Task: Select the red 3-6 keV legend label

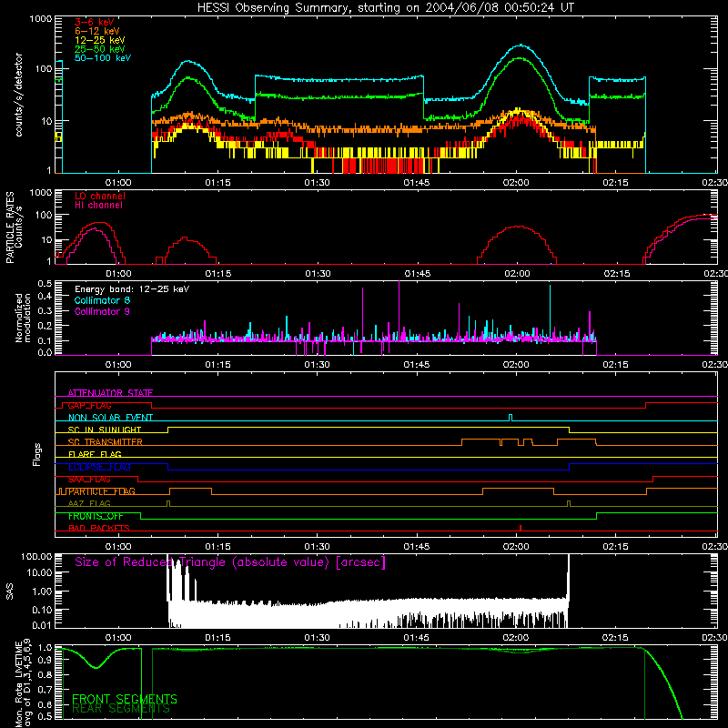Action: (95, 22)
